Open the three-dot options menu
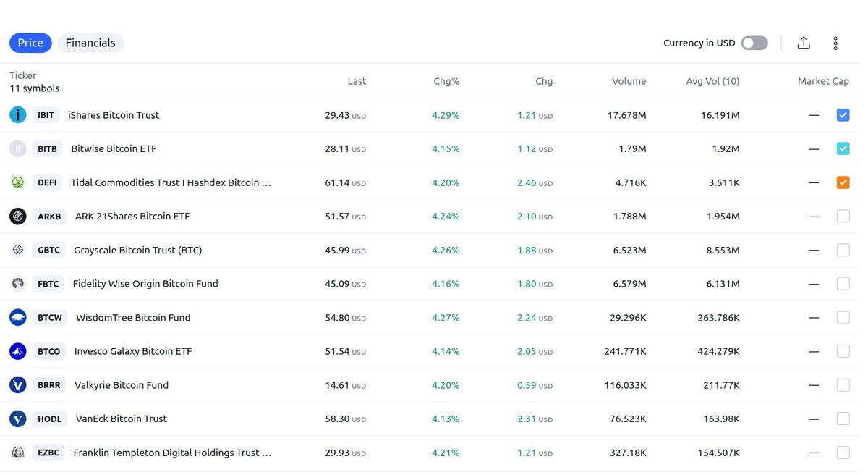This screenshot has width=868, height=475. pyautogui.click(x=835, y=43)
